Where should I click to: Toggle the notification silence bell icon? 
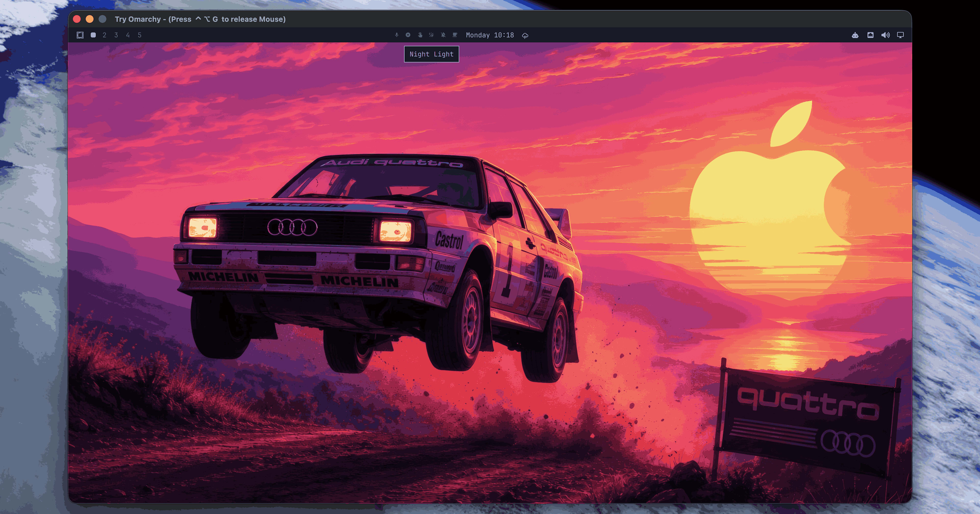[x=443, y=35]
